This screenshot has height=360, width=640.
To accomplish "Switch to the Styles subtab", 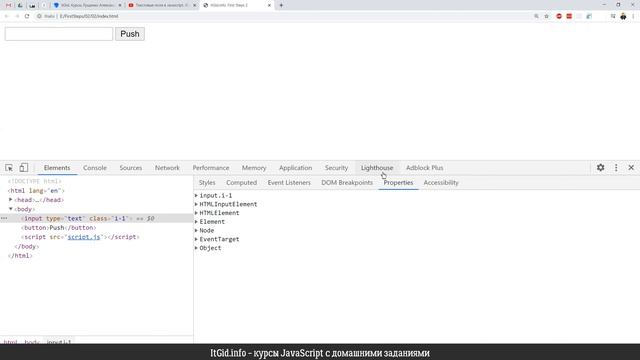I will pos(207,182).
